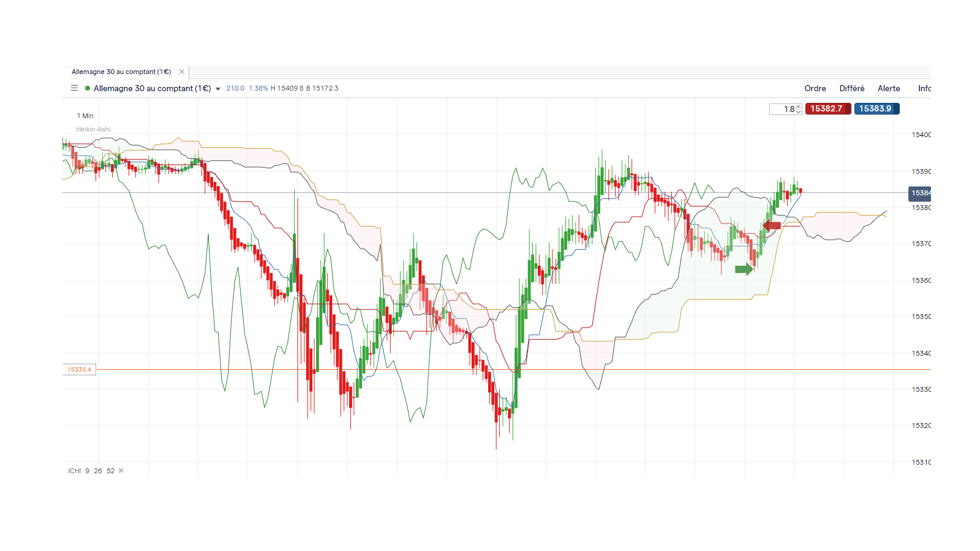Select the 15335.4 price level label
This screenshot has width=980, height=551.
pyautogui.click(x=79, y=370)
